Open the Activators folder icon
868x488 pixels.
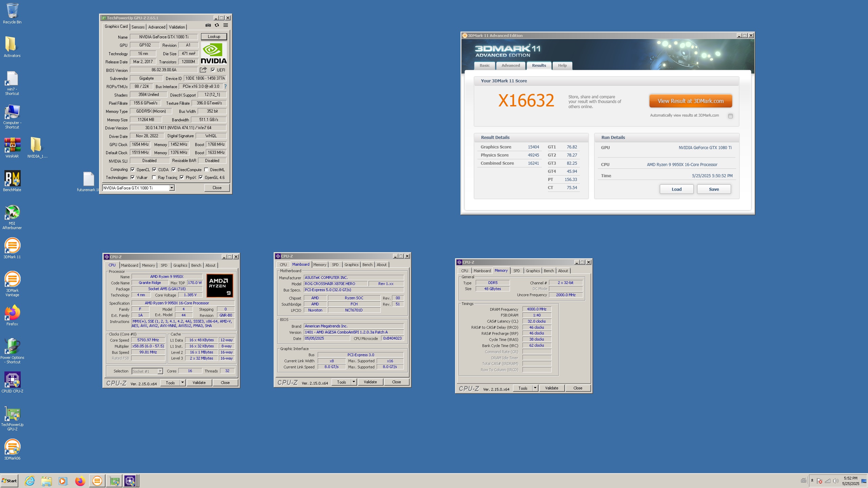pyautogui.click(x=12, y=47)
